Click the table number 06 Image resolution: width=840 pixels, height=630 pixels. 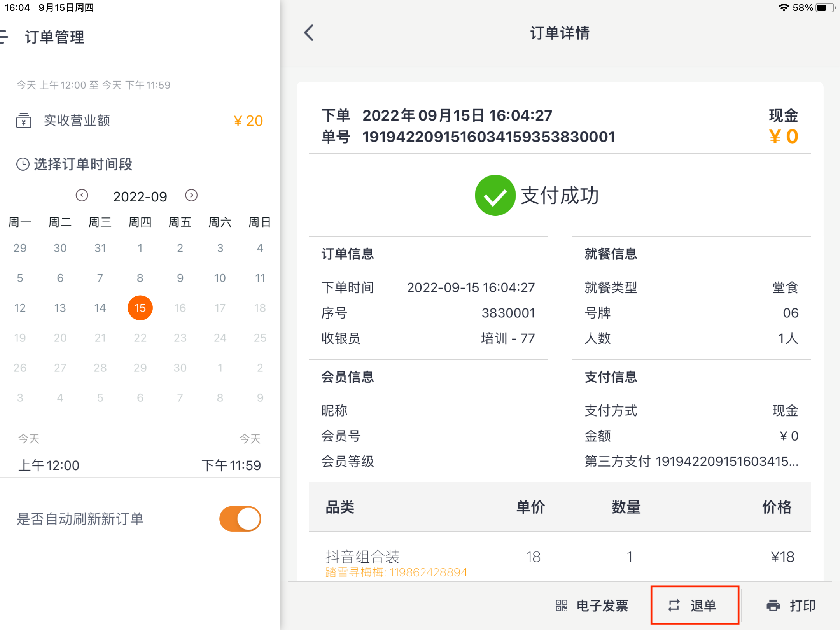click(791, 313)
